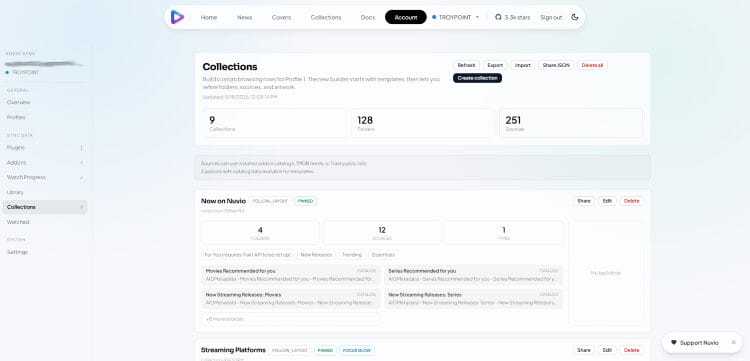Click the 9 Collections stat card
750x361 pixels.
tap(274, 123)
